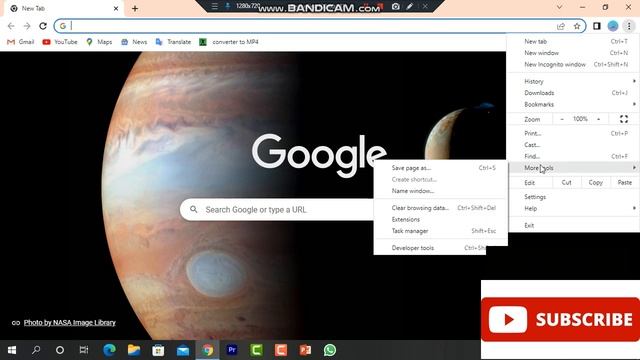Screen dimensions: 640x360
Task: Select New window menu entry
Action: pos(573,53)
